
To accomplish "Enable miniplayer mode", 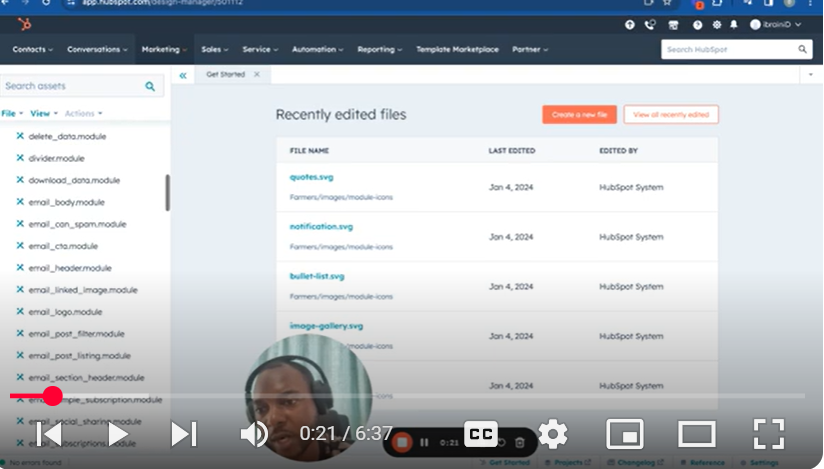I will coord(625,434).
